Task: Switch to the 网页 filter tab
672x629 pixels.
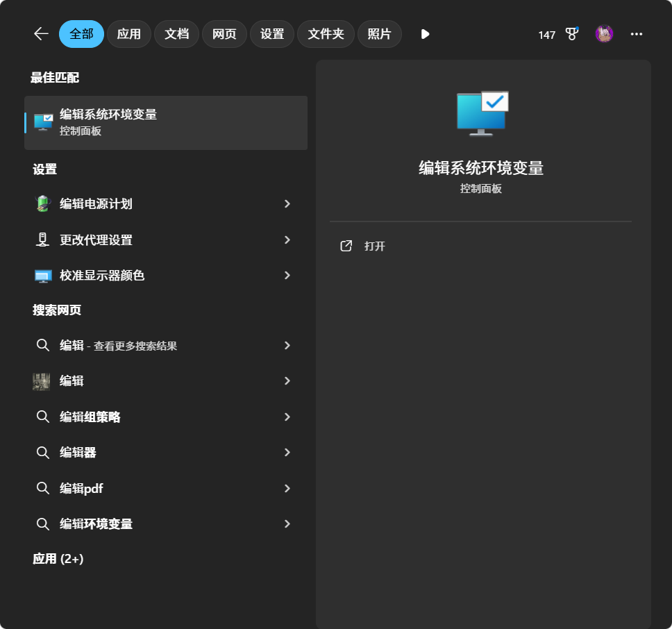Action: [224, 34]
